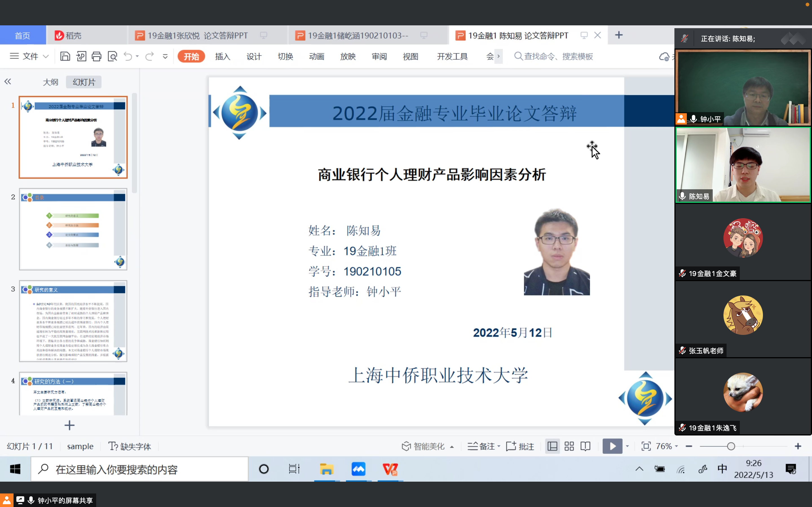The image size is (812, 507).
Task: Start slideshow with play button
Action: 612,446
